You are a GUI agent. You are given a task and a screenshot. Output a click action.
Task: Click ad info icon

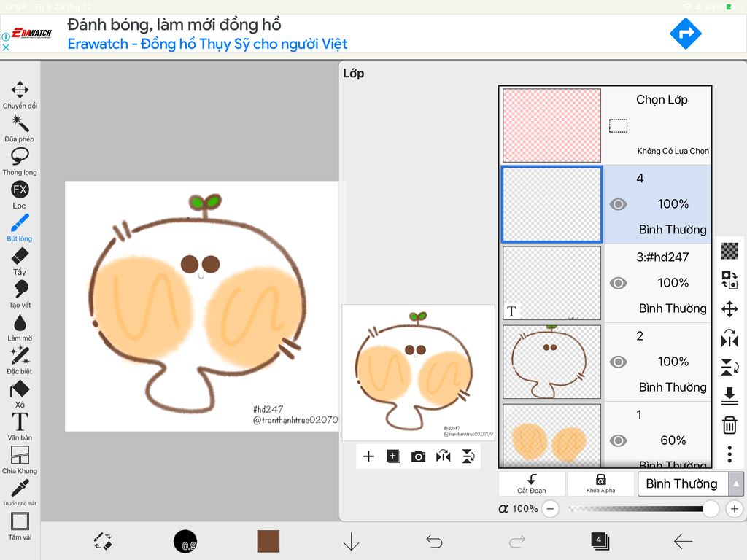click(x=6, y=36)
